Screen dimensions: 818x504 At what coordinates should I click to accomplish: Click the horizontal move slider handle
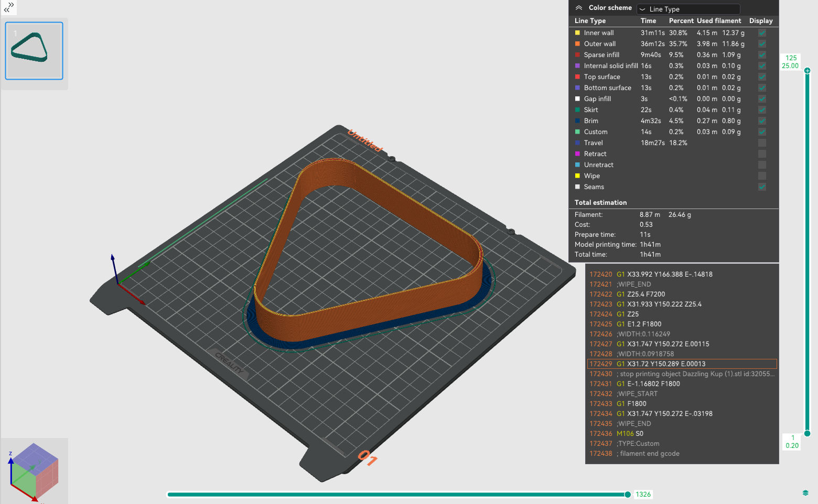(628, 495)
